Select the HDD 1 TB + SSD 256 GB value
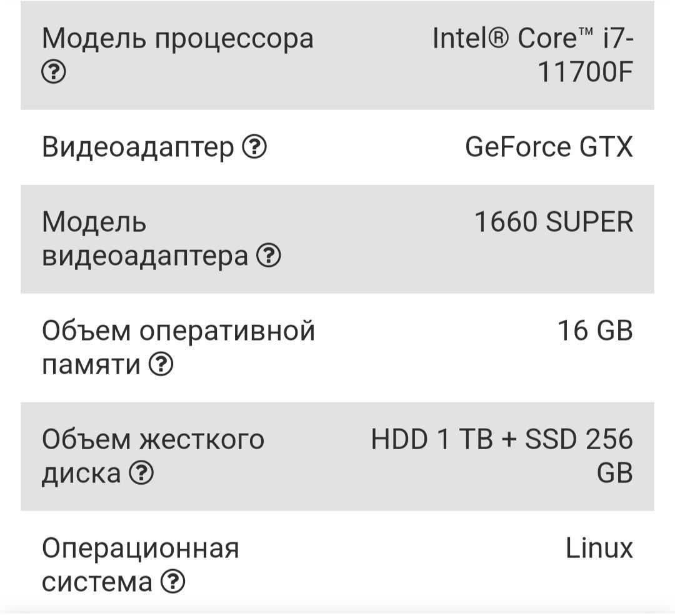This screenshot has width=675, height=616. (x=502, y=456)
